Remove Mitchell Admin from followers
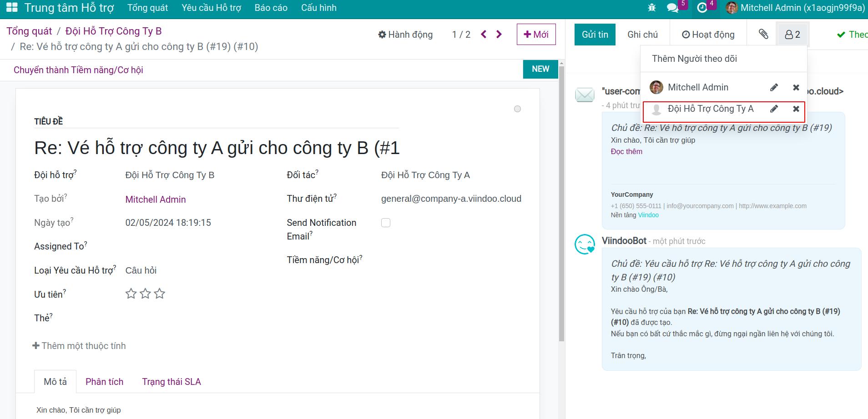Image resolution: width=868 pixels, height=419 pixels. tap(796, 87)
